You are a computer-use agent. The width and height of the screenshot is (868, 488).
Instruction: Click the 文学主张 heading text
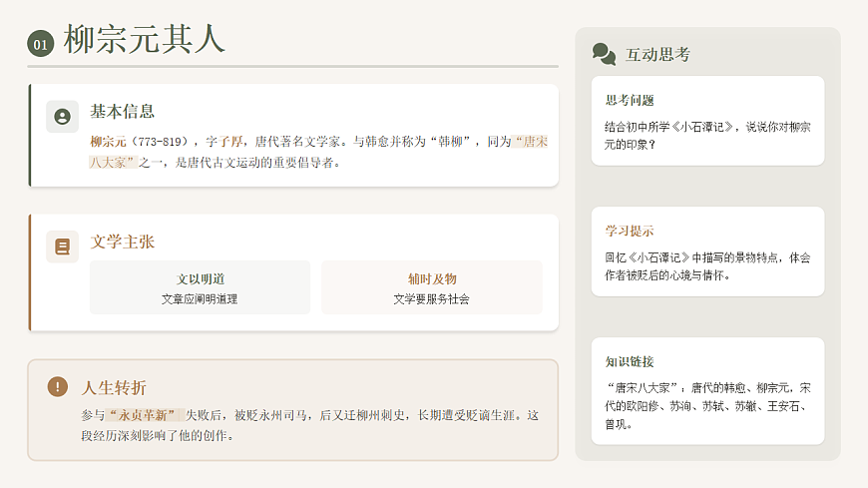pos(123,242)
